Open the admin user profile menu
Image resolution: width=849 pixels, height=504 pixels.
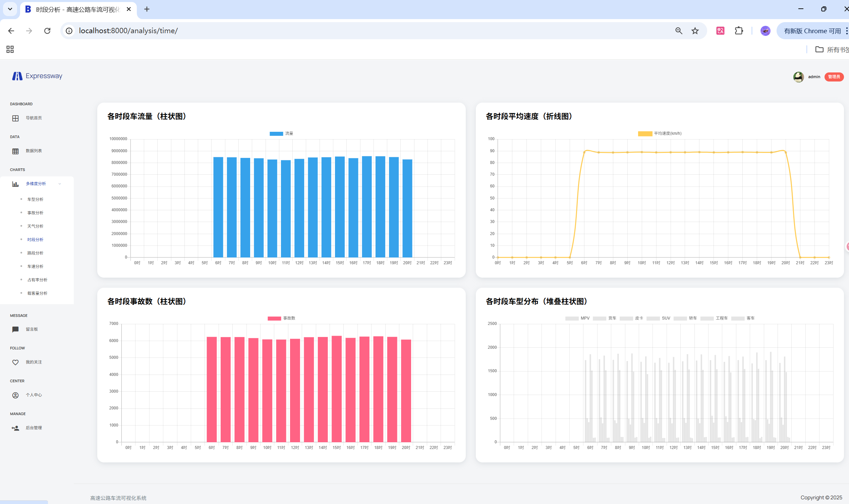tap(814, 77)
